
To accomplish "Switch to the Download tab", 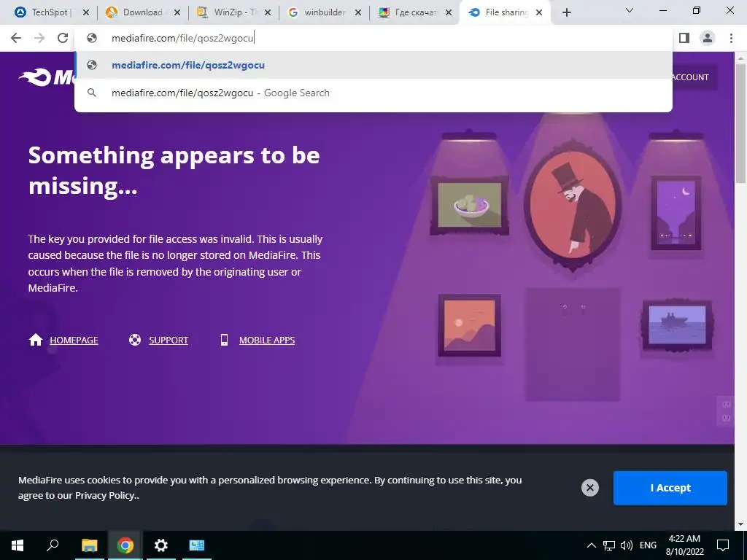I will 142,12.
